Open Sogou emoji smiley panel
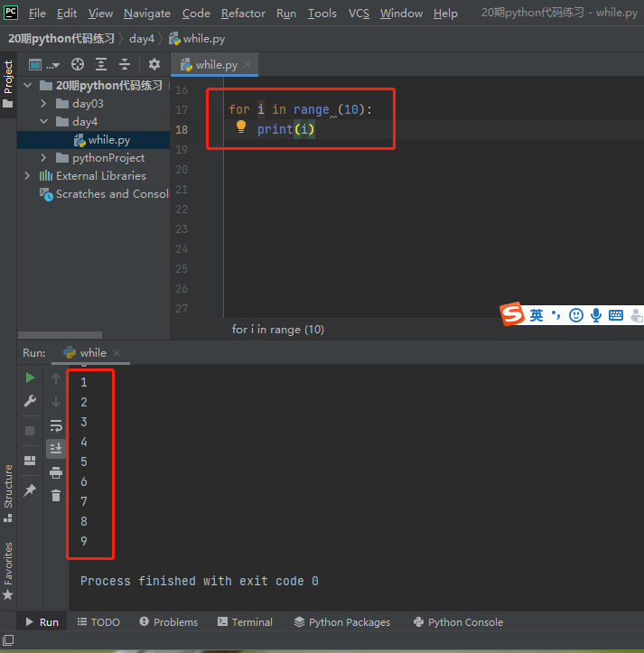This screenshot has width=644, height=653. coord(576,315)
